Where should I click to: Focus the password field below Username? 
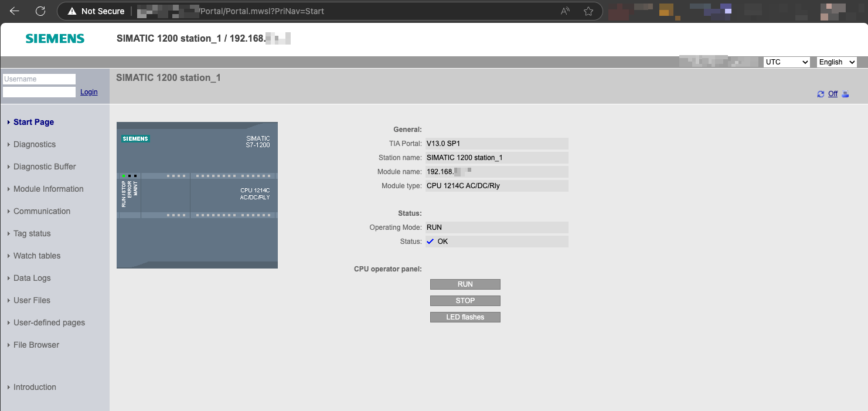tap(39, 92)
